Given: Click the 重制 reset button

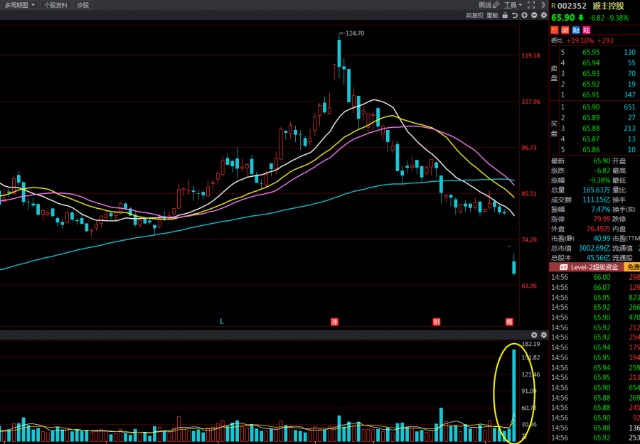Looking at the screenshot, I should pos(493,16).
